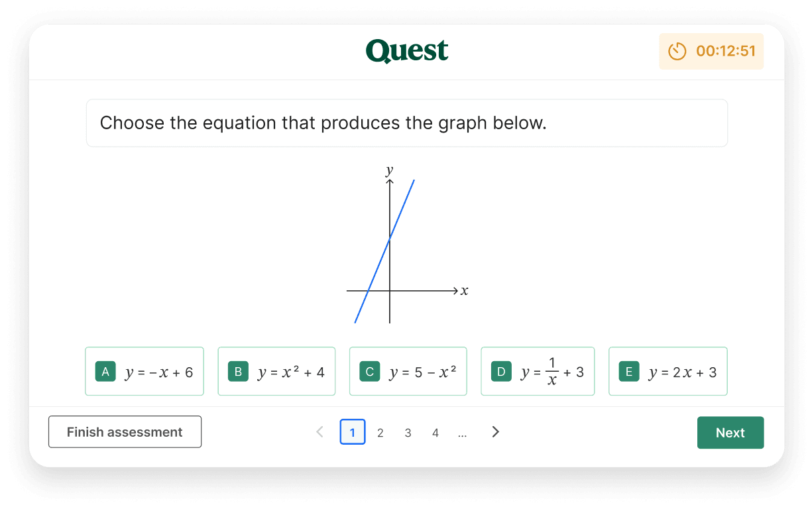812x507 pixels.
Task: Choose answer y = 1/x + 3
Action: pyautogui.click(x=538, y=371)
